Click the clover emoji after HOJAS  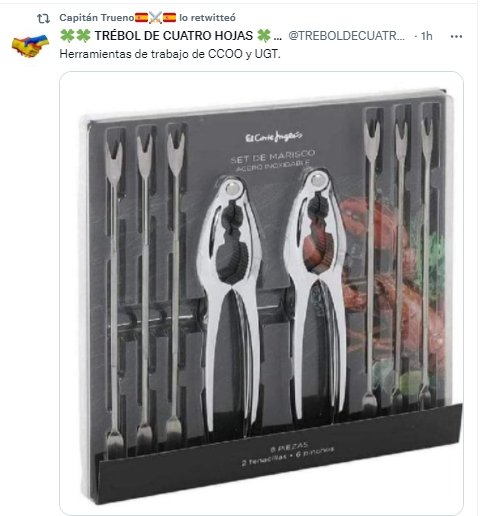click(x=264, y=36)
